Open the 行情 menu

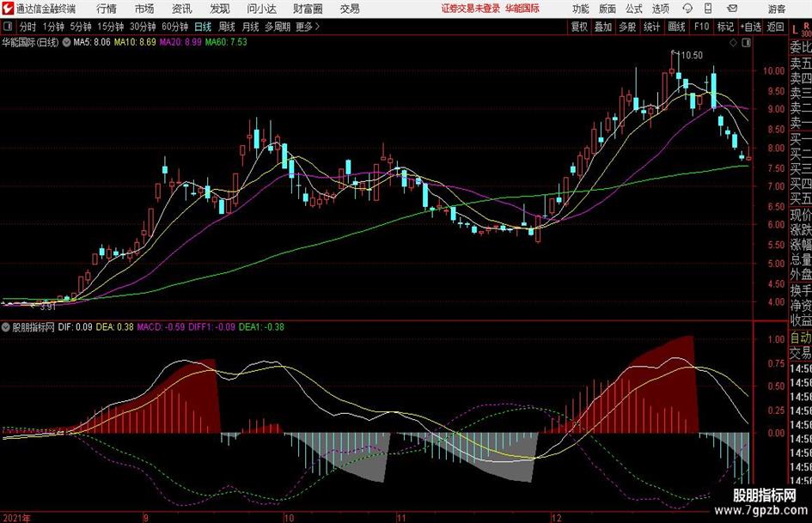(x=107, y=9)
